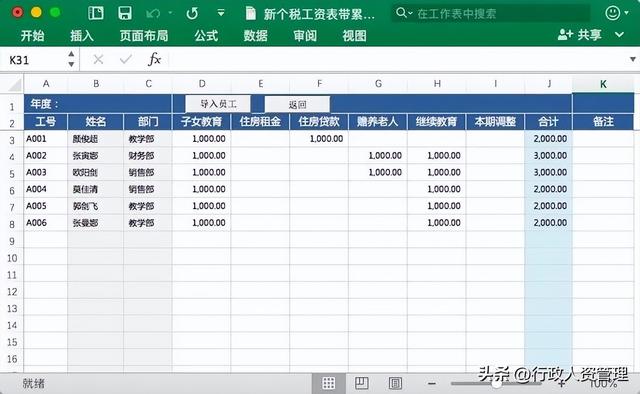Open the 数据 ribbon tab
Screen dimensions: 640x394
pyautogui.click(x=256, y=36)
